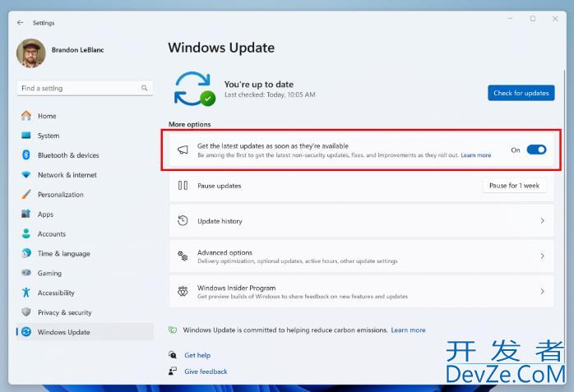Open the Get help link

click(x=197, y=355)
